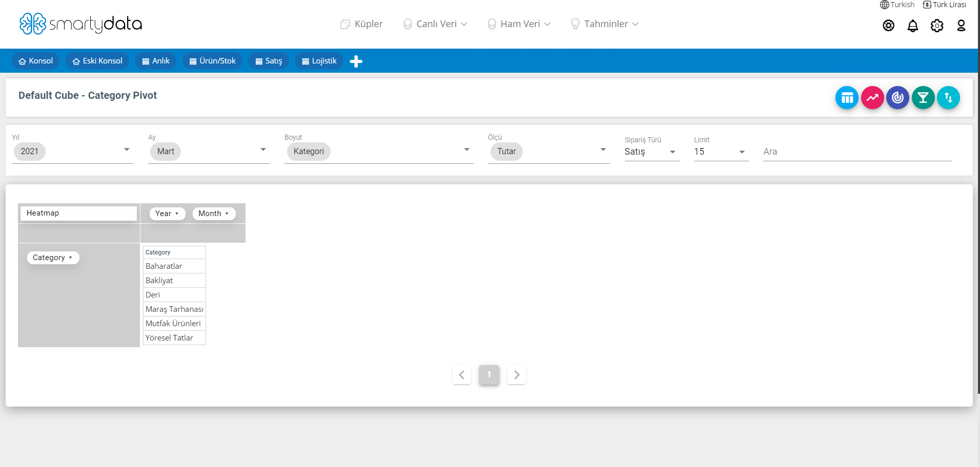Open notifications bell icon
Image resolution: width=980 pixels, height=467 pixels.
coord(912,26)
